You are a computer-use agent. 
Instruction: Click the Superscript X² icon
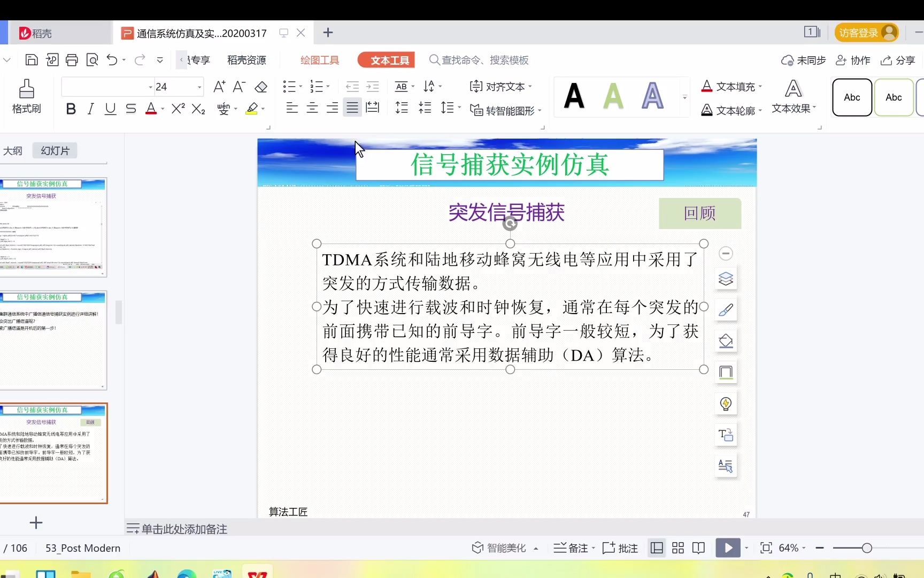coord(178,109)
